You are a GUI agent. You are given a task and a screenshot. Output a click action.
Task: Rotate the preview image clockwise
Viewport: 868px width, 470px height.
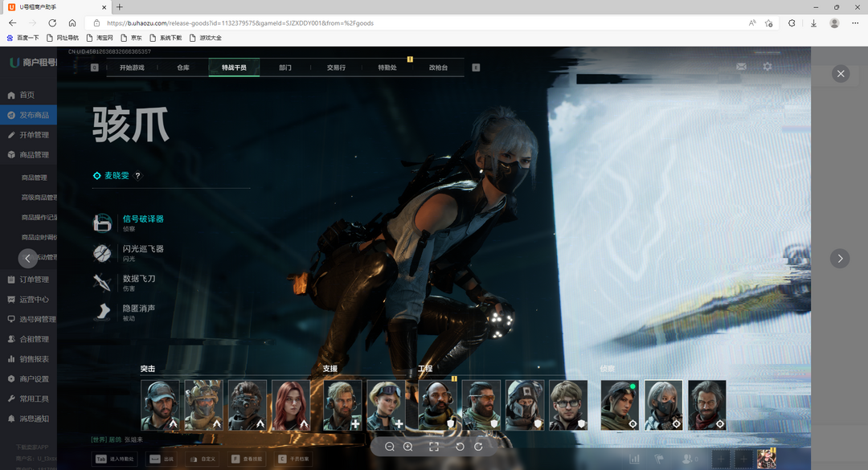[478, 447]
